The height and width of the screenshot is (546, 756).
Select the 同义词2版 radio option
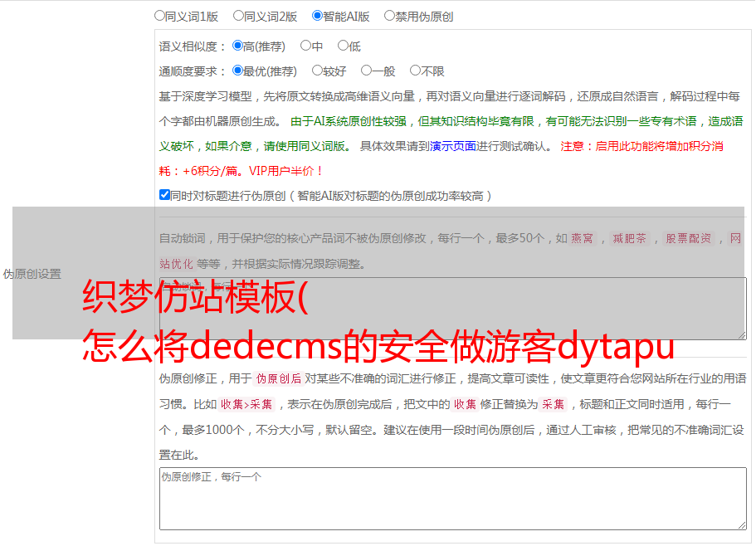click(x=238, y=16)
